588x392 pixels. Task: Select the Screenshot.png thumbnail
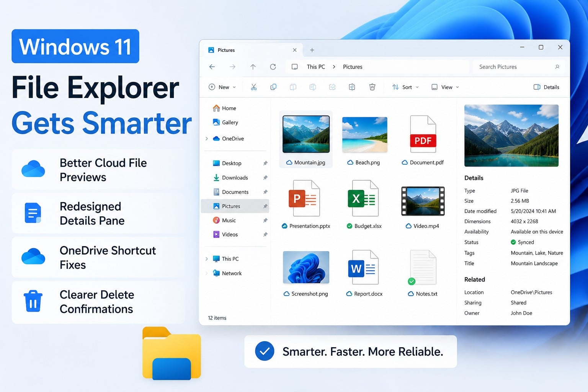pos(306,267)
